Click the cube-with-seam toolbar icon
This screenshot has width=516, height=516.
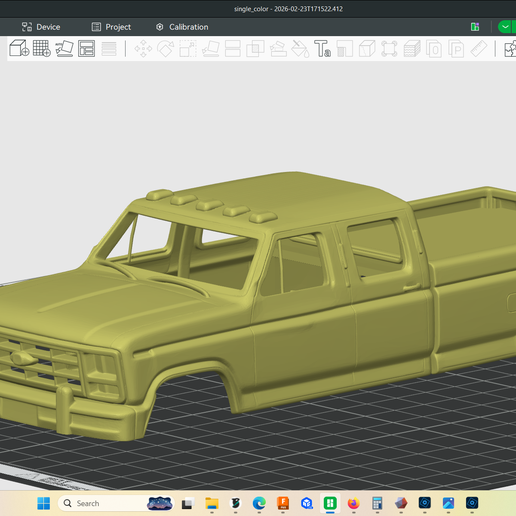click(367, 49)
